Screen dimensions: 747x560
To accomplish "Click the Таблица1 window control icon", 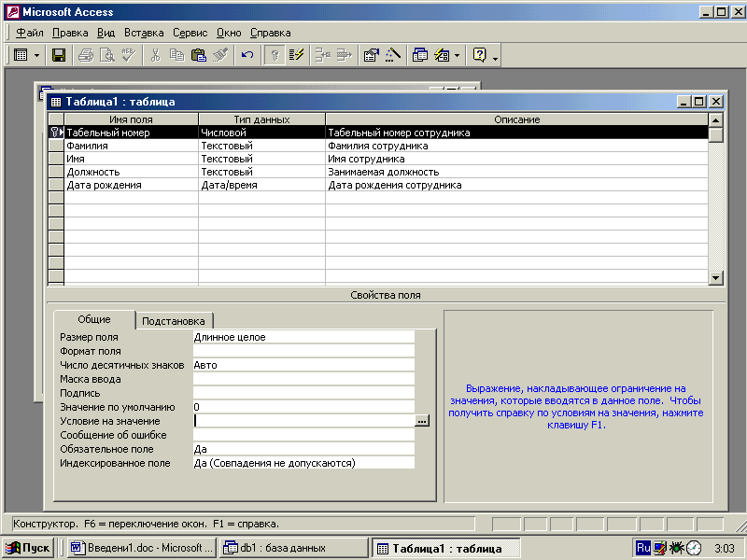I will pos(56,102).
